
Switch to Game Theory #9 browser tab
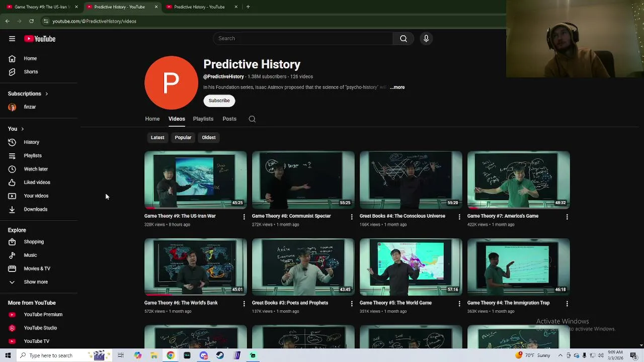pyautogui.click(x=40, y=7)
